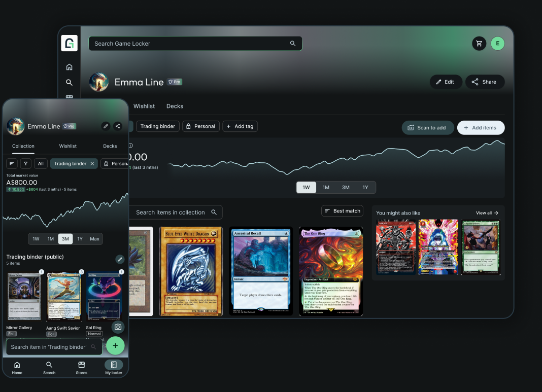Click the Share button on desktop profile

(x=485, y=82)
